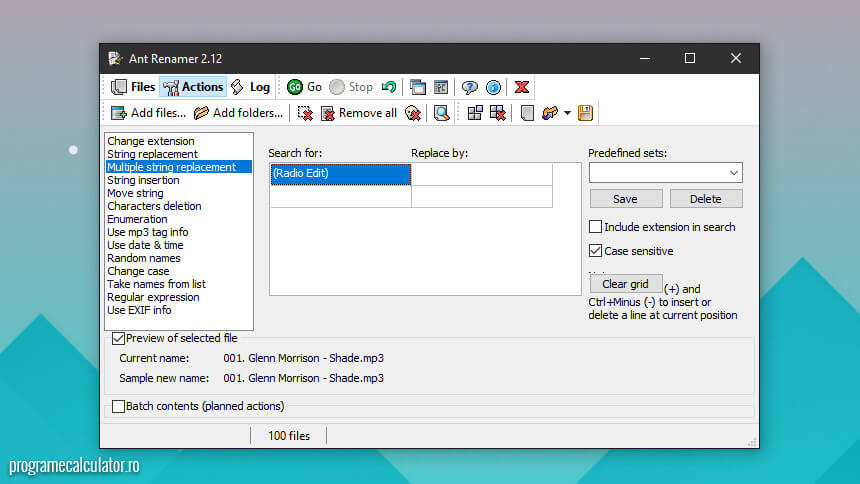Click the green Undo arrow icon

[388, 87]
